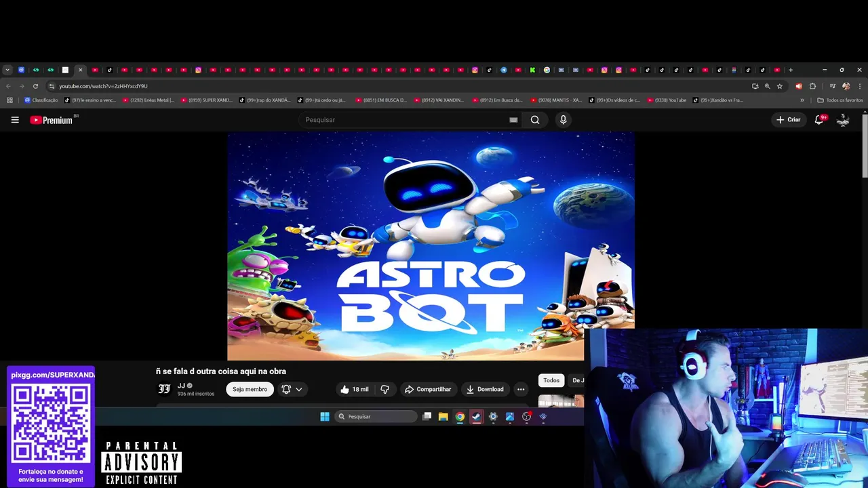868x488 pixels.
Task: Switch to the first Instagram tab
Action: 199,70
